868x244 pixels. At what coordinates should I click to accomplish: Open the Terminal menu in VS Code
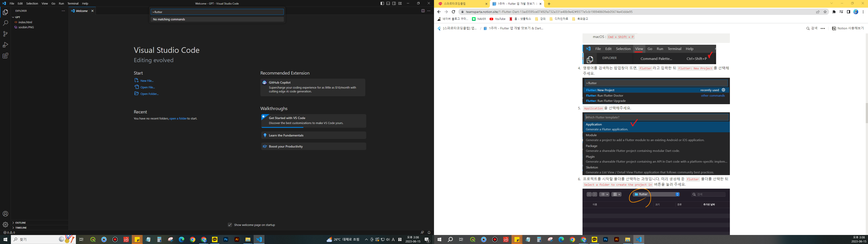pos(73,3)
